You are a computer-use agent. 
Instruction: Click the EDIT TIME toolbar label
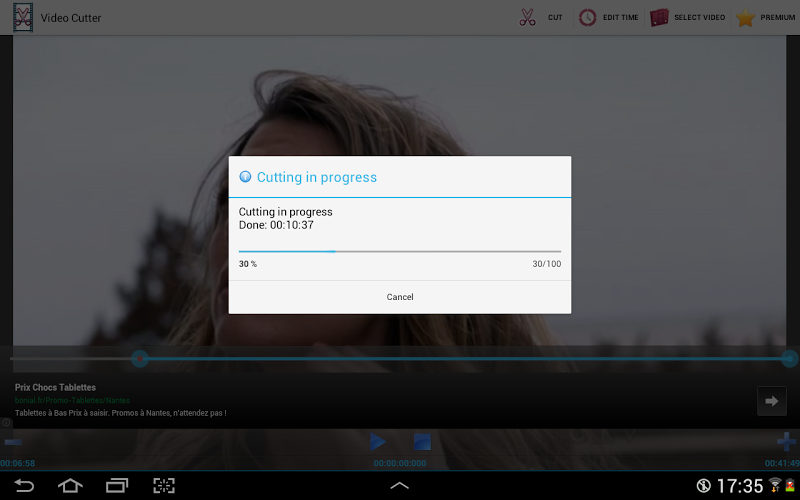(x=620, y=17)
